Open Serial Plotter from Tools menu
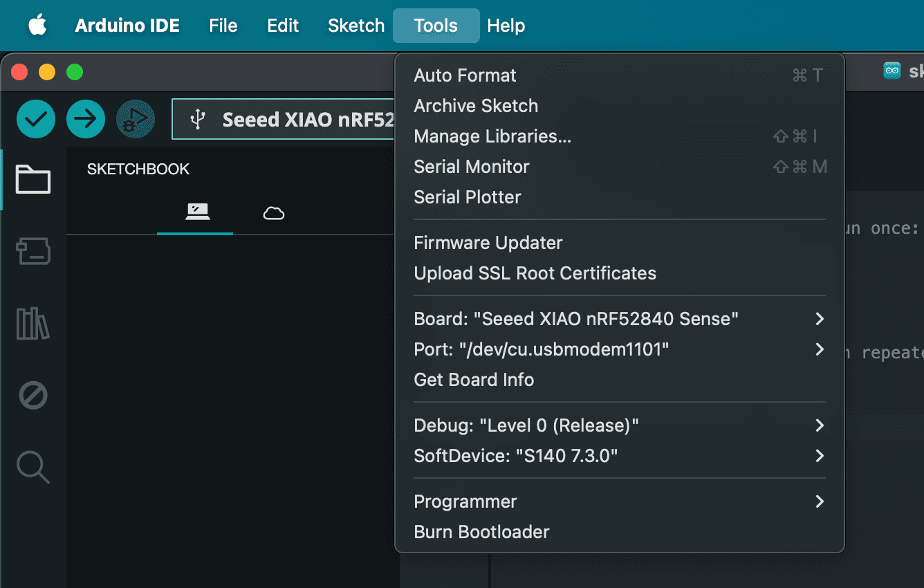Viewport: 924px width, 588px height. [620, 197]
